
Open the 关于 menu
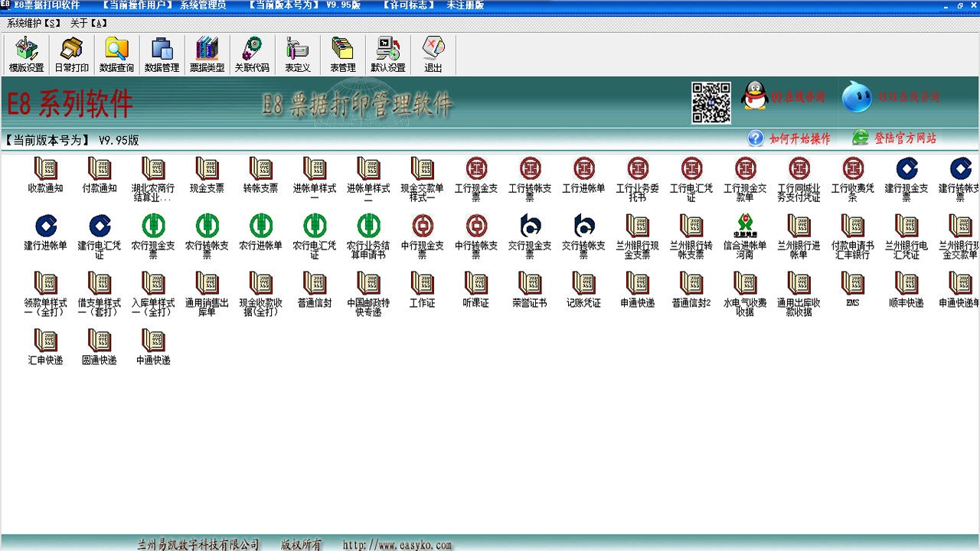click(89, 23)
